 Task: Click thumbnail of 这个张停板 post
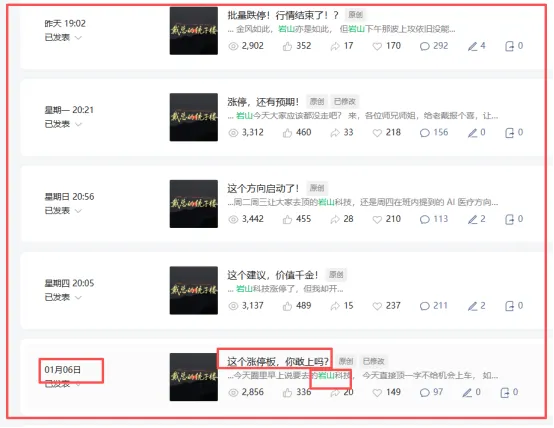click(194, 377)
